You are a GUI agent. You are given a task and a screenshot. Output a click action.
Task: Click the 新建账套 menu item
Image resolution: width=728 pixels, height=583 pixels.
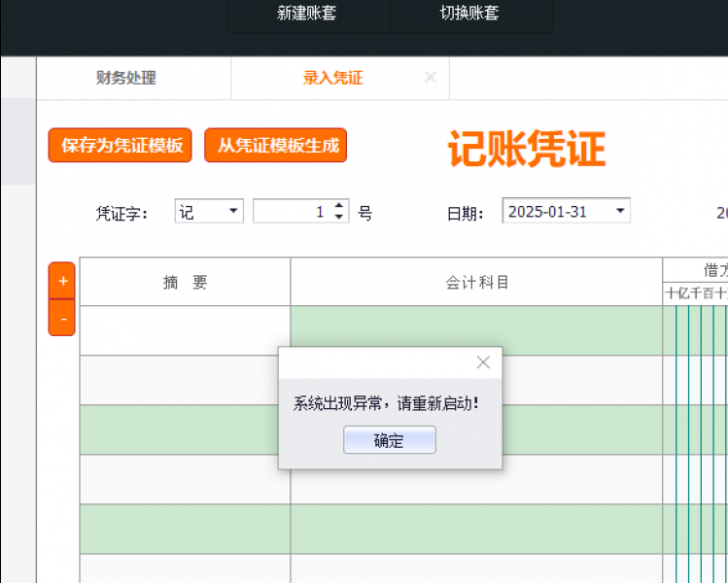[x=307, y=14]
